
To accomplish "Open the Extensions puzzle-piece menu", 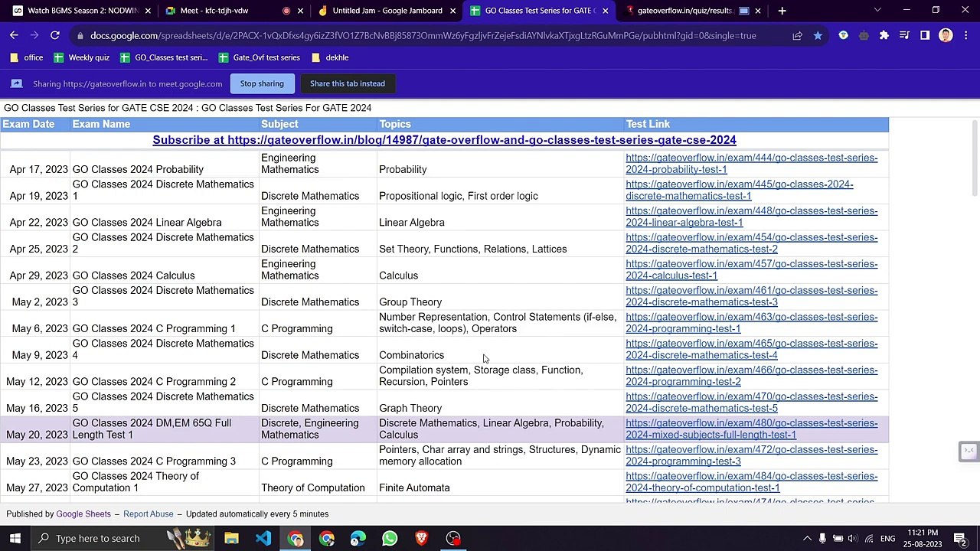I will point(884,35).
